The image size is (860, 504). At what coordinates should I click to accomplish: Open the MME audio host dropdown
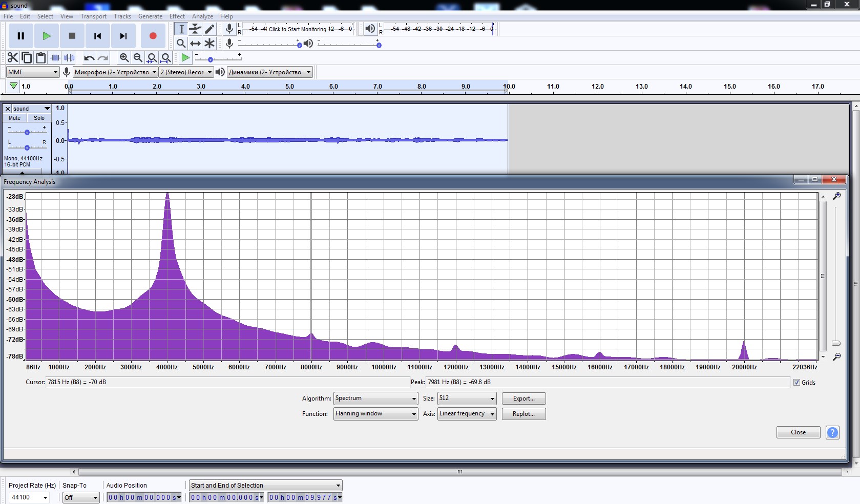pos(33,72)
